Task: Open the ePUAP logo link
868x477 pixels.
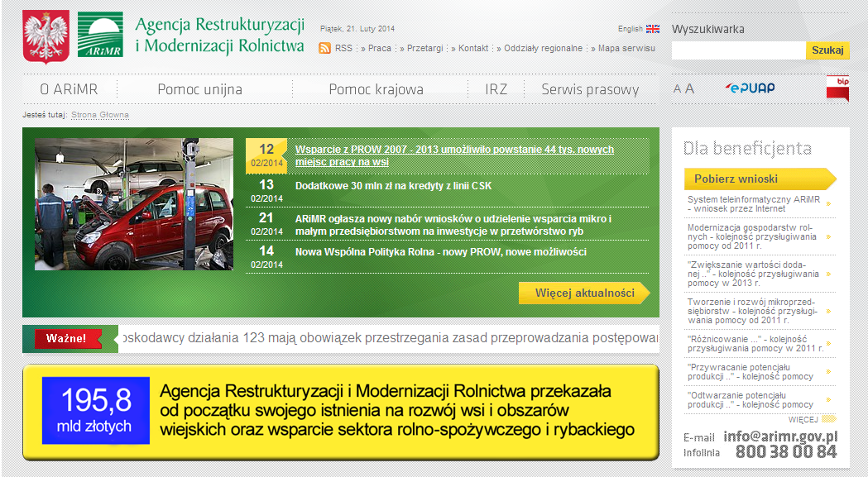Action: (751, 88)
